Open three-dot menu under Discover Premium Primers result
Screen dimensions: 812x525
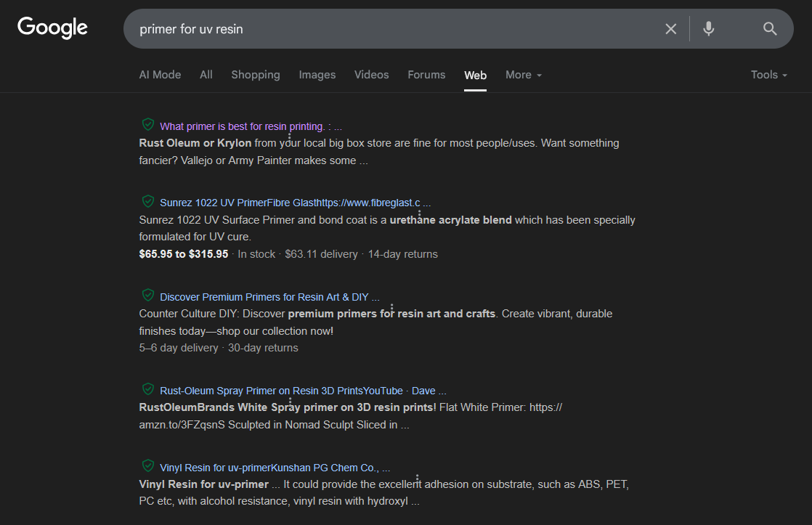click(391, 307)
